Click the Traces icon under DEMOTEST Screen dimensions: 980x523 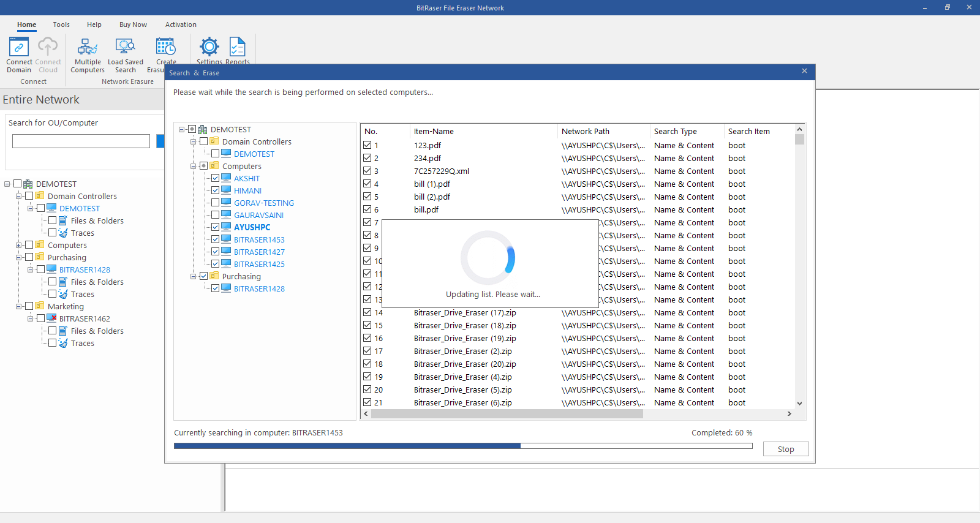(63, 233)
